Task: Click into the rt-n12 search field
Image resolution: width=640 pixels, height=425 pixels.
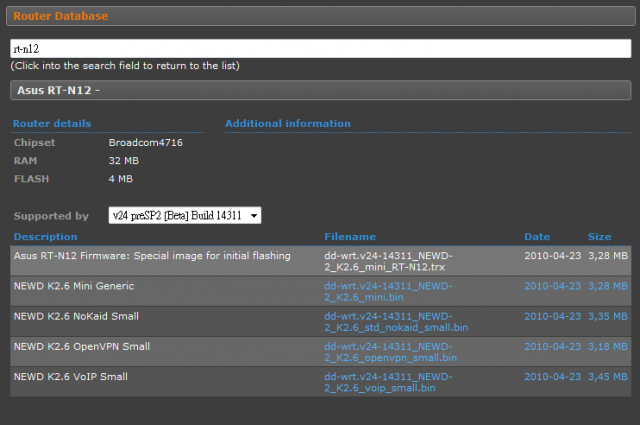Action: tap(320, 49)
